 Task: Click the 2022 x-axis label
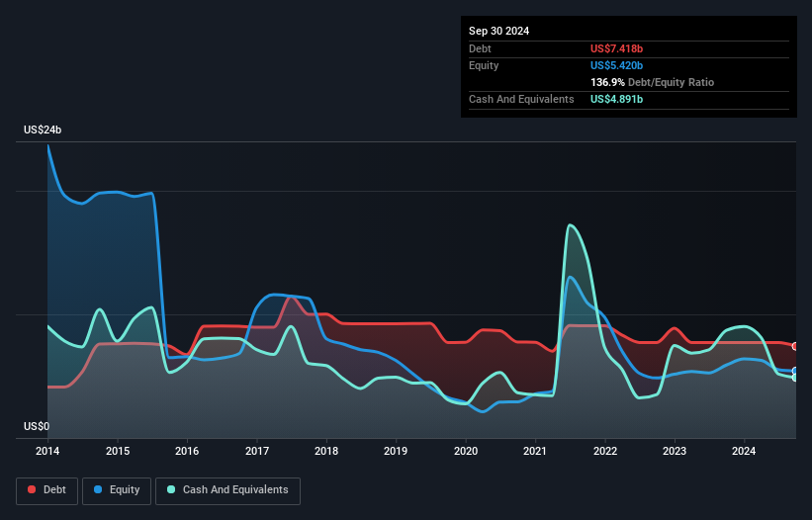(605, 451)
